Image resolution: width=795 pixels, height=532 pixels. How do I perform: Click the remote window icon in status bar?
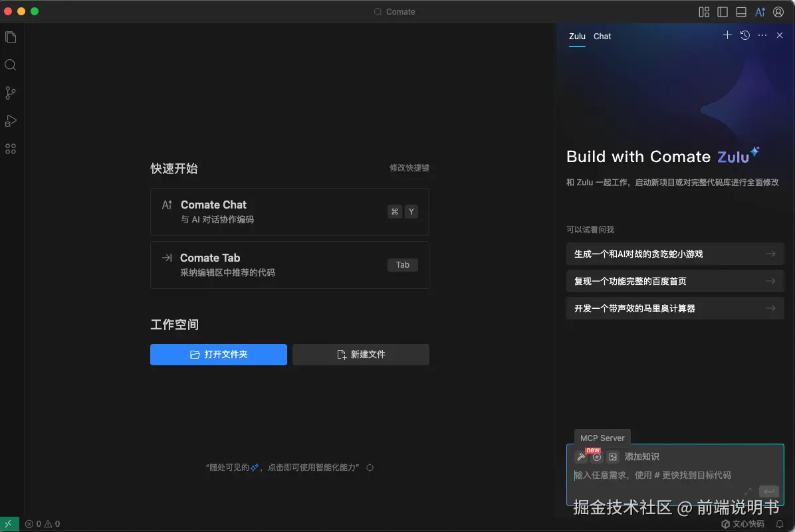pos(9,524)
